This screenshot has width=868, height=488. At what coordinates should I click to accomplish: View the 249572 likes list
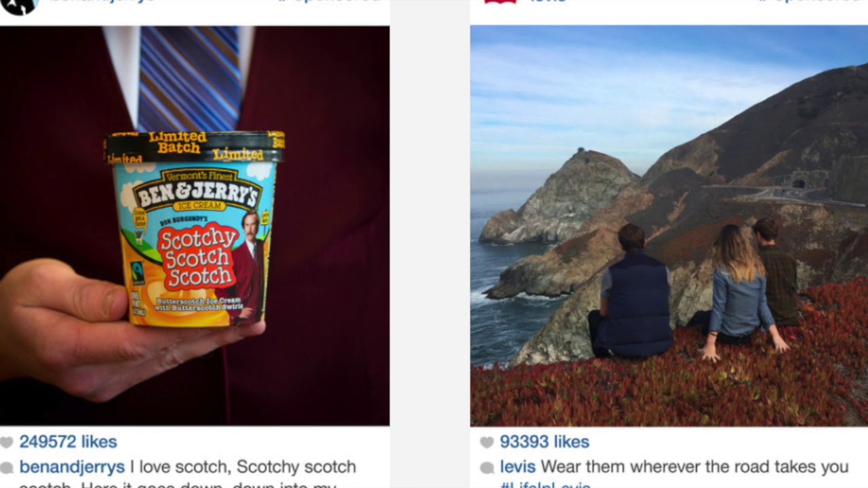point(68,442)
